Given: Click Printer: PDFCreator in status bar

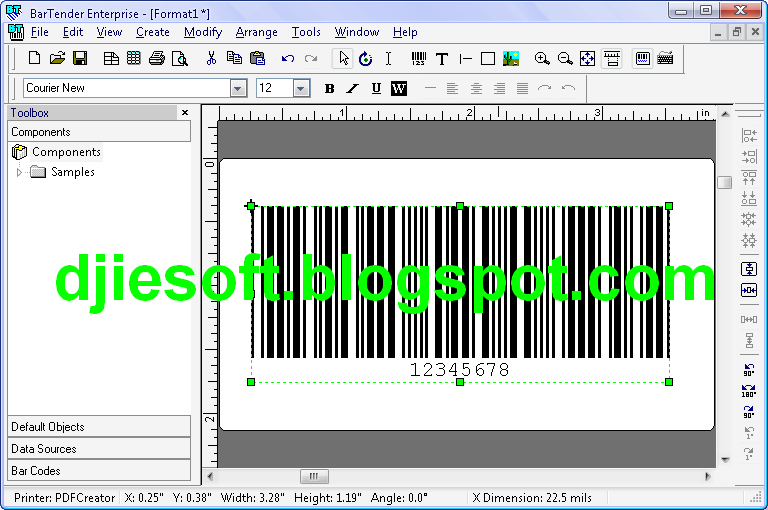Looking at the screenshot, I should click(x=64, y=498).
